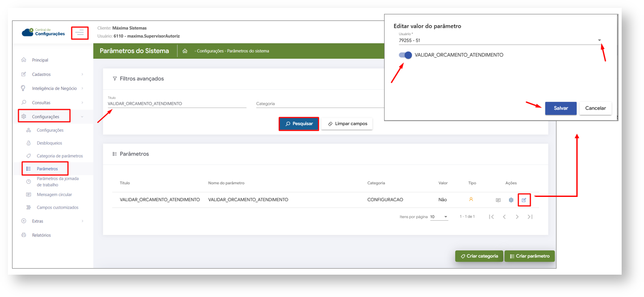The height and width of the screenshot is (297, 644).
Task: Open Categoria de parâmetros in sidebar
Action: 60,156
